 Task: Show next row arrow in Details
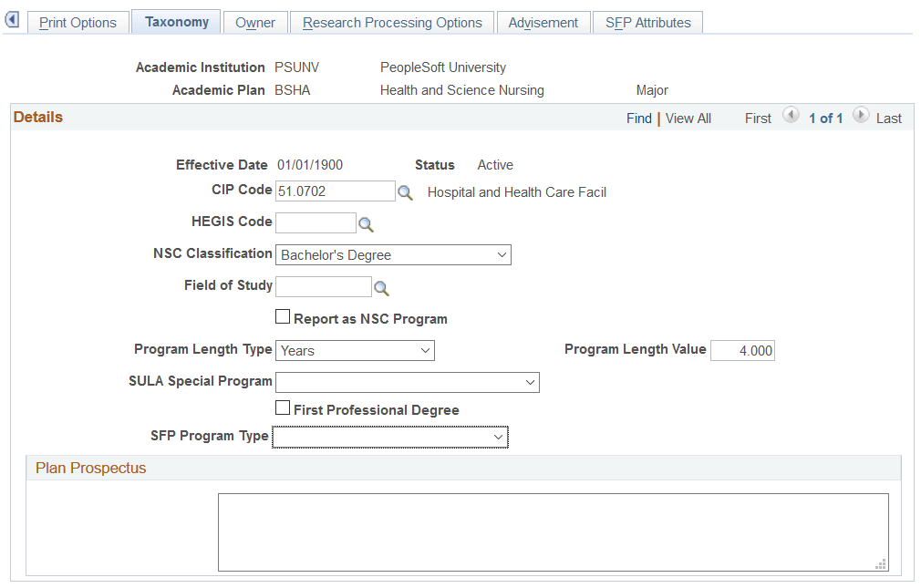[x=861, y=115]
